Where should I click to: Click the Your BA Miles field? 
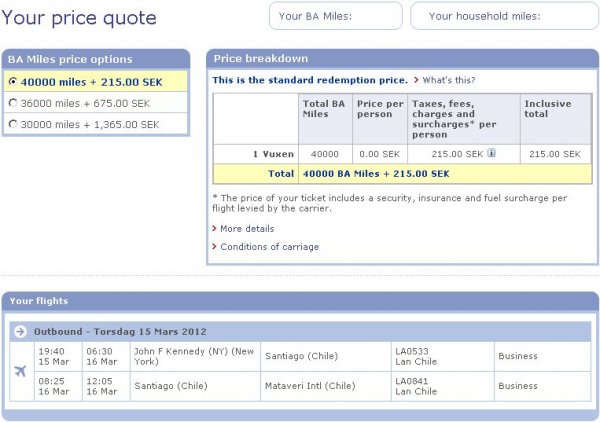pyautogui.click(x=336, y=16)
